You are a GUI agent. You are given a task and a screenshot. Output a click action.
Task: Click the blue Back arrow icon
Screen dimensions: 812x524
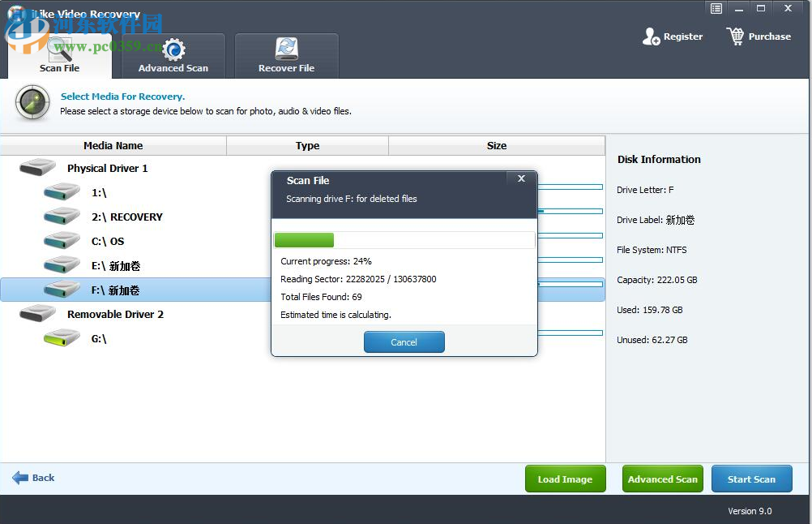coord(20,478)
